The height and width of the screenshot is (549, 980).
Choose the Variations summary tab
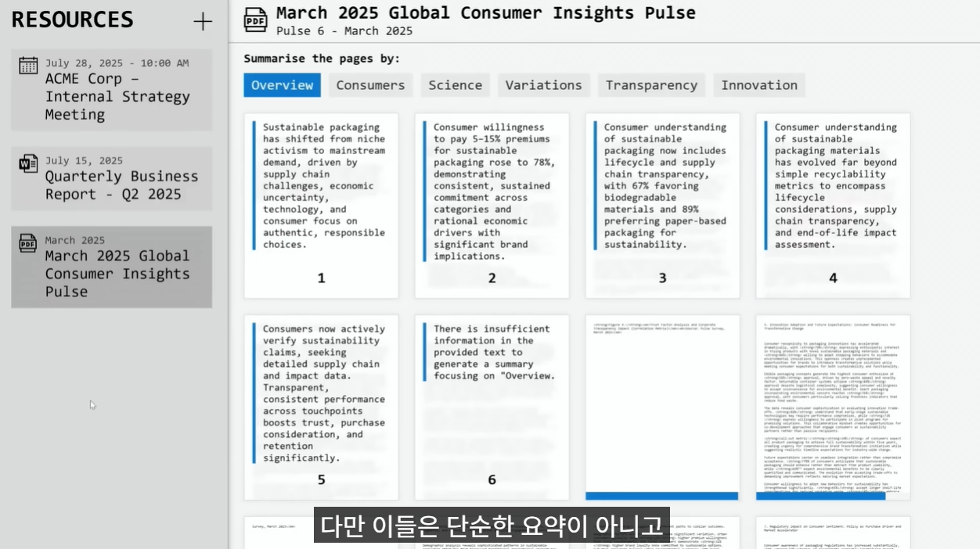click(543, 85)
